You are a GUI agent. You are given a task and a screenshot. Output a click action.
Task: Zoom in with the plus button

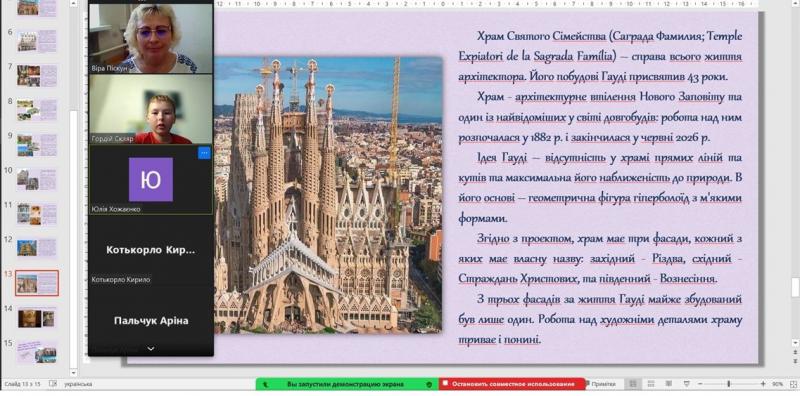pos(763,384)
